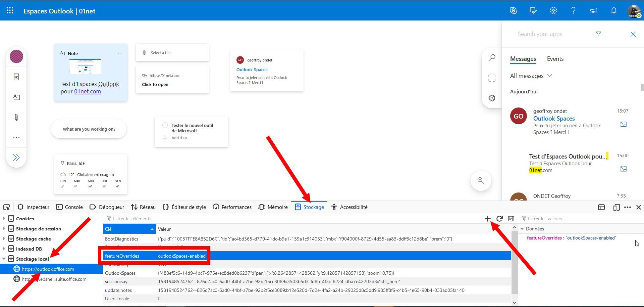This screenshot has height=307, width=644.
Task: Refresh storage items with reload icon
Action: 499,219
